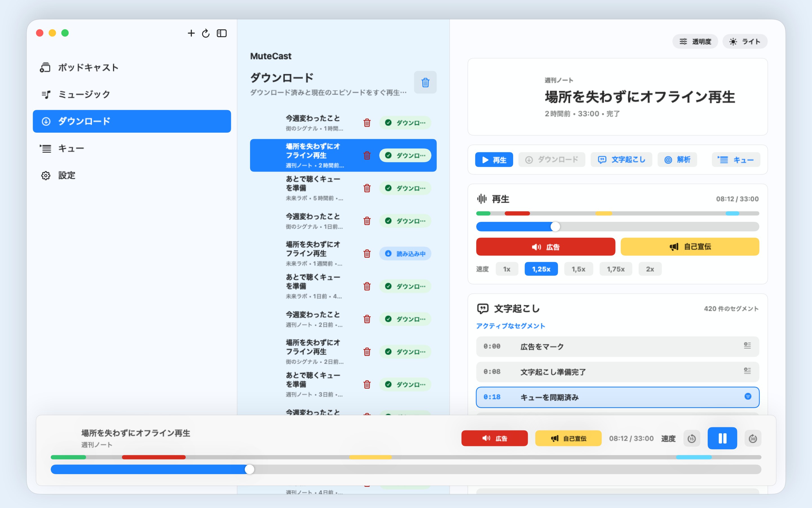This screenshot has width=812, height=508.
Task: Select 1,25x playback speed
Action: (541, 269)
